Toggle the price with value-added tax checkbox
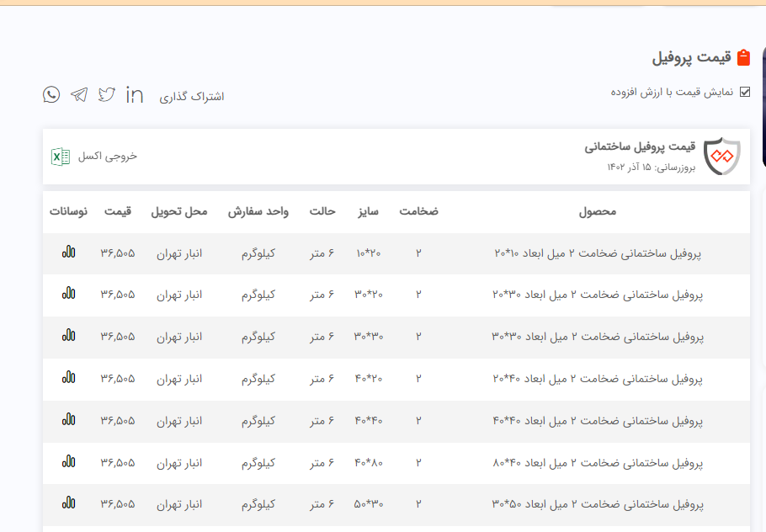The width and height of the screenshot is (766, 532). 744,92
